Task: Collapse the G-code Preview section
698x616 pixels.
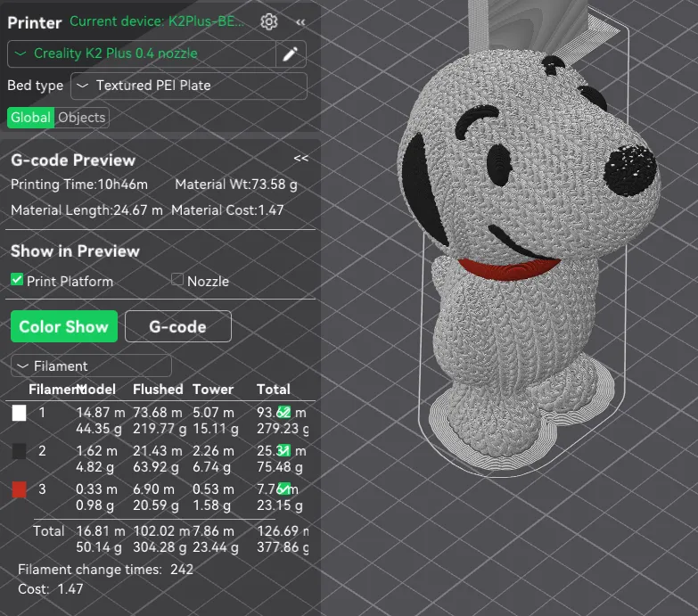Action: point(300,158)
